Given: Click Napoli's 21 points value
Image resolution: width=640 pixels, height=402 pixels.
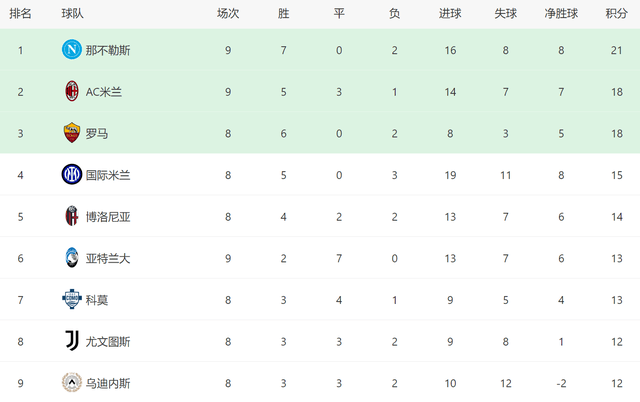Looking at the screenshot, I should pos(617,50).
